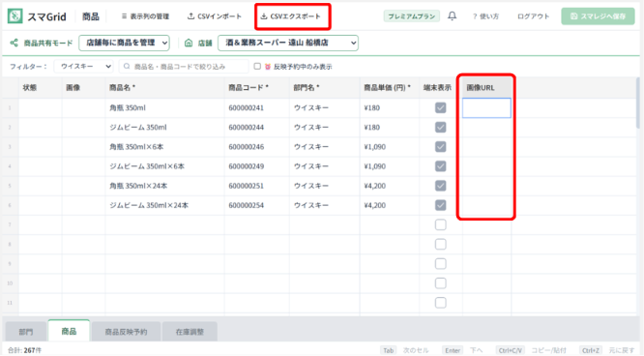Viewport: 644px width, 356px height.
Task: Click the 画像URL column header
Action: [x=486, y=88]
